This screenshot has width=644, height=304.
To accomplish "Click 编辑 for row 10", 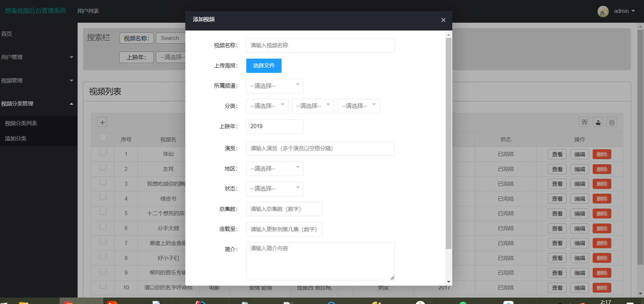I will click(x=580, y=288).
